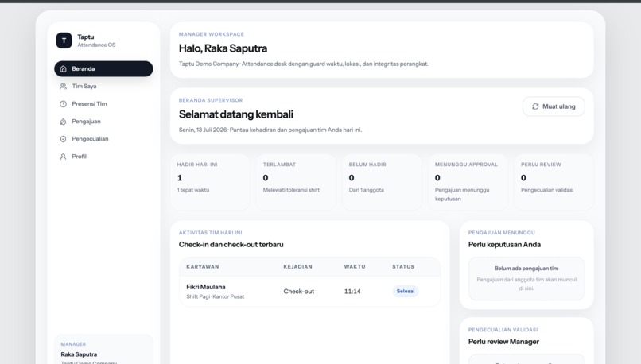Open the Belum Hadir stat card

(x=382, y=182)
